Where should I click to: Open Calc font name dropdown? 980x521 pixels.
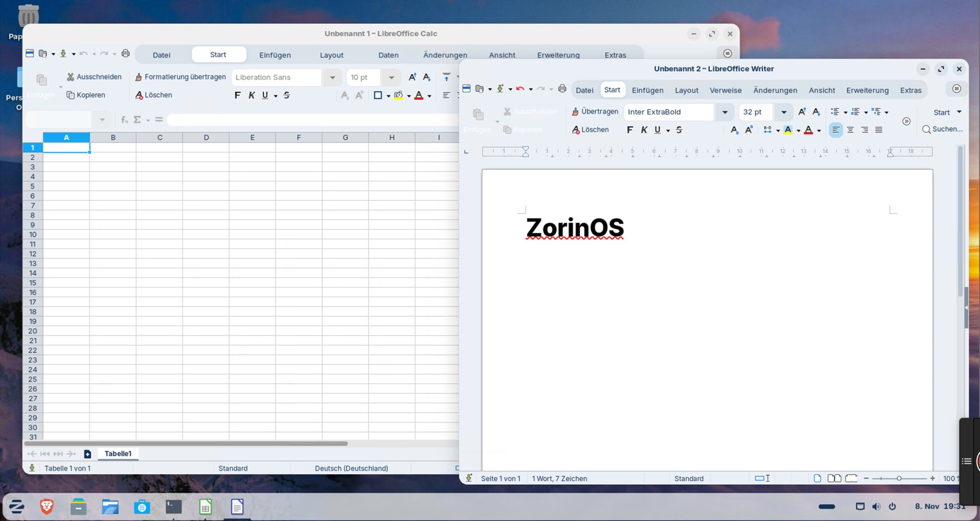[x=332, y=77]
